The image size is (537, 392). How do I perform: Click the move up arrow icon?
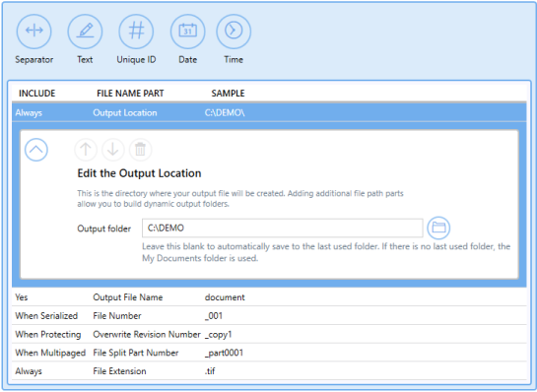pyautogui.click(x=86, y=150)
